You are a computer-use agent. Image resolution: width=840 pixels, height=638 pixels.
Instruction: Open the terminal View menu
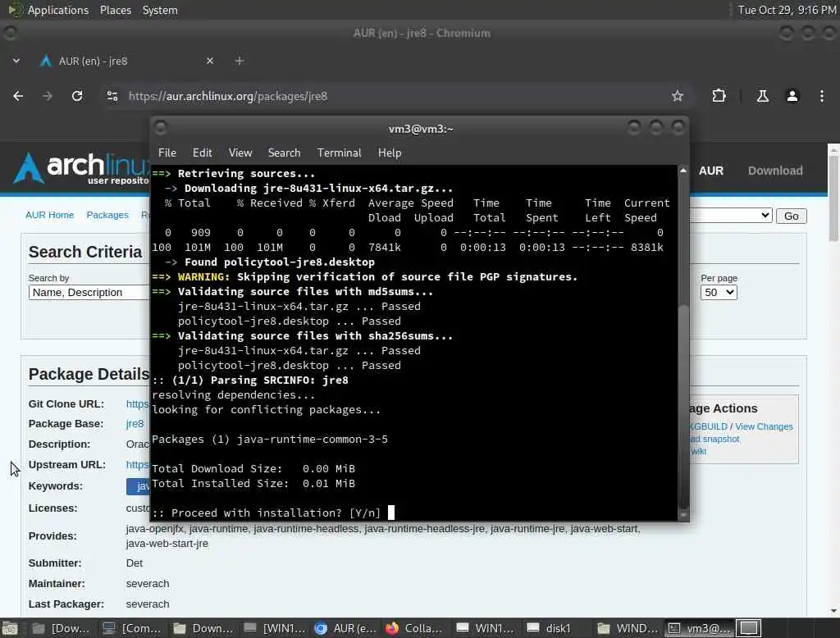click(240, 153)
